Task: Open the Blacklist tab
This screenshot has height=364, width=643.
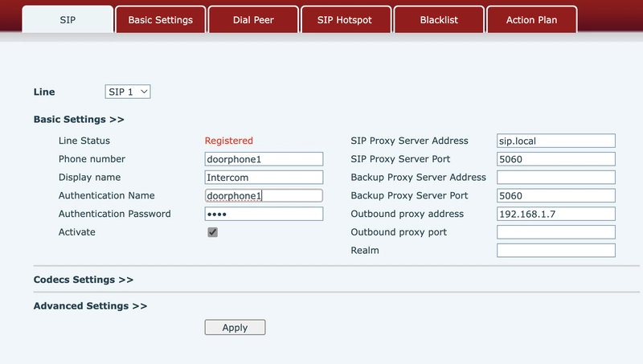Action: [x=439, y=19]
